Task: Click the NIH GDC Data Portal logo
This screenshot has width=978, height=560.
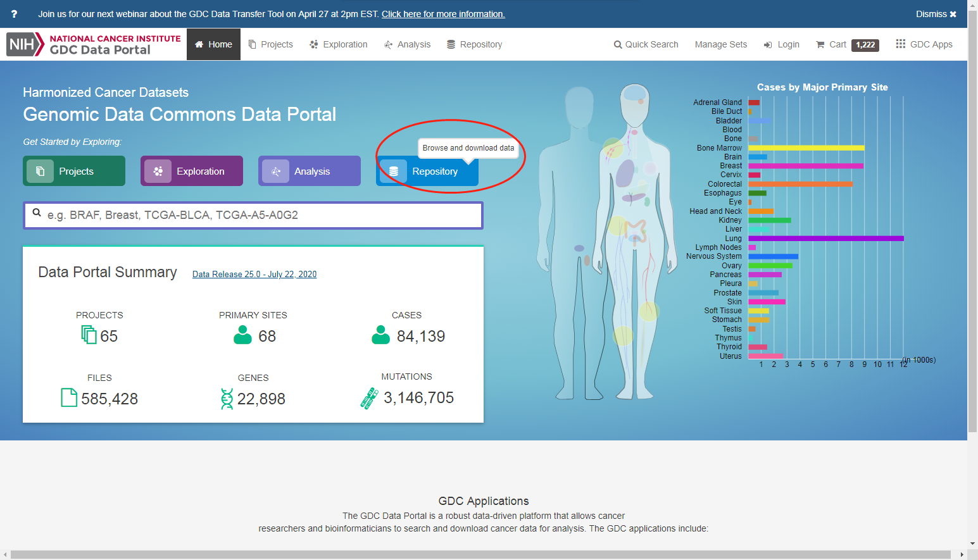Action: 94,44
